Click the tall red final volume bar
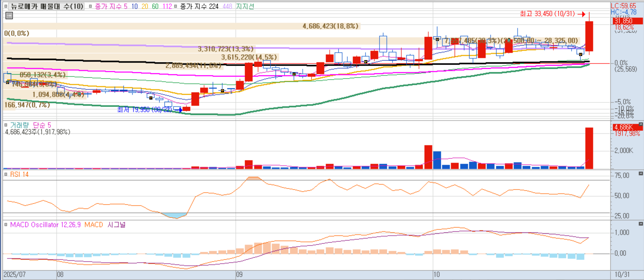 [589, 148]
